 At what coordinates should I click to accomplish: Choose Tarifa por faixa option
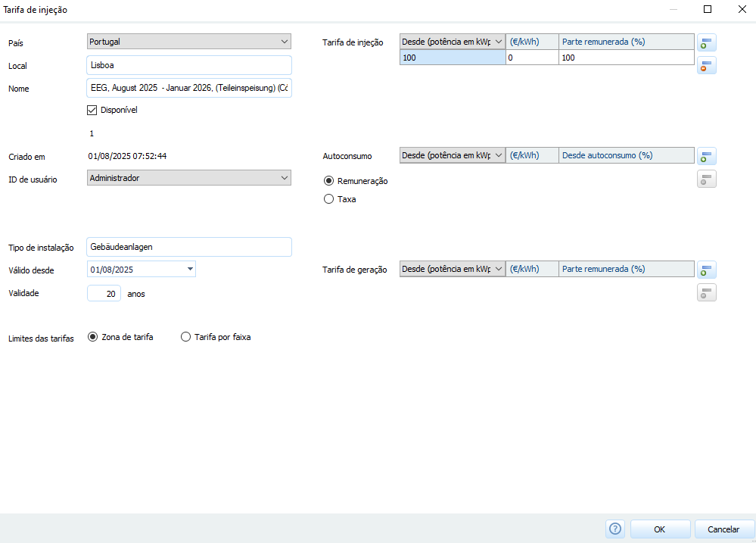[186, 338]
